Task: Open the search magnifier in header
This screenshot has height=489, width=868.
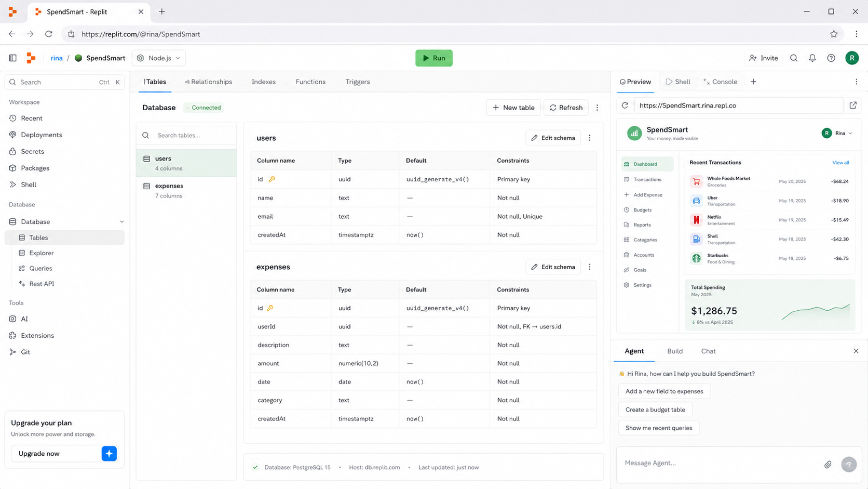Action: [x=794, y=58]
